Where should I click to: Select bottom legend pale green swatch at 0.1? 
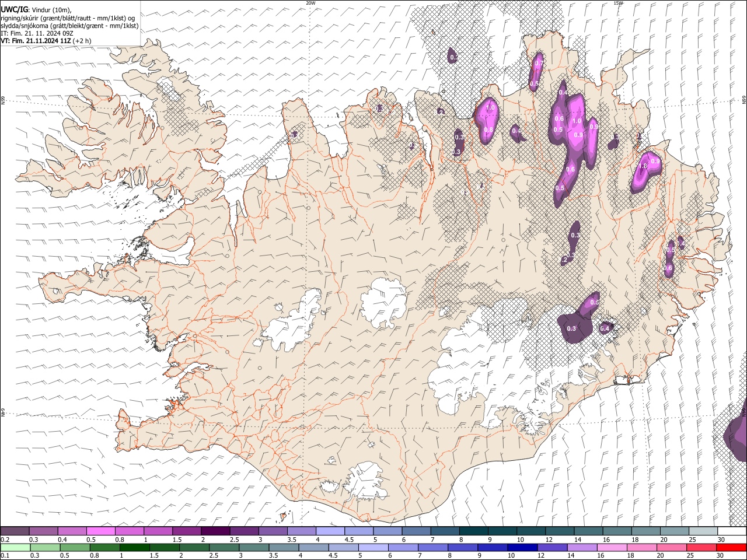tap(15, 548)
